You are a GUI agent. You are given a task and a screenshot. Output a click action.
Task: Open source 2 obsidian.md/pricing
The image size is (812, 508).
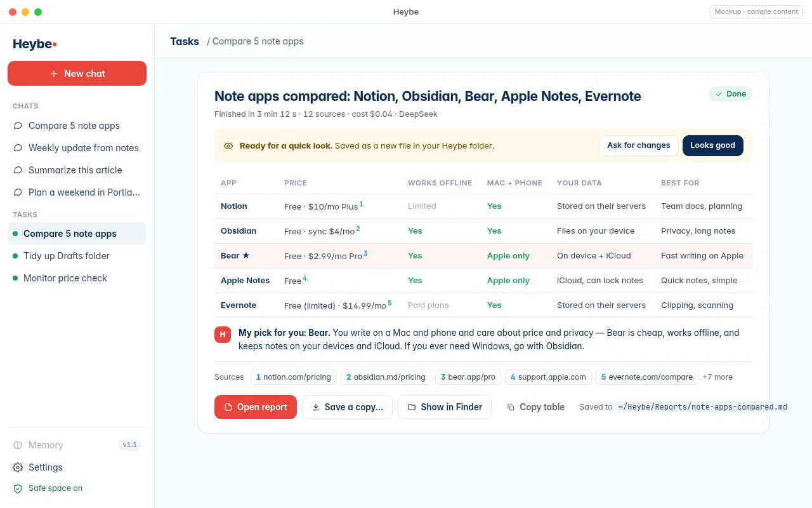(x=386, y=377)
